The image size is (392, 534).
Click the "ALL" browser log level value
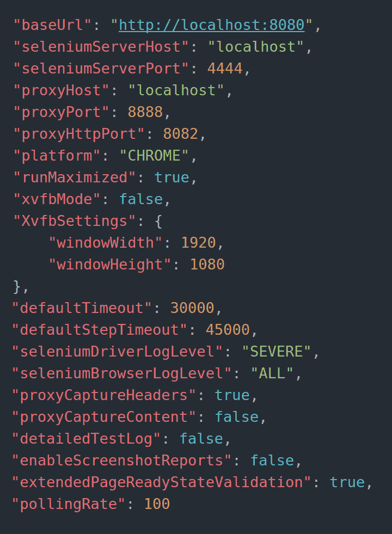(x=272, y=373)
